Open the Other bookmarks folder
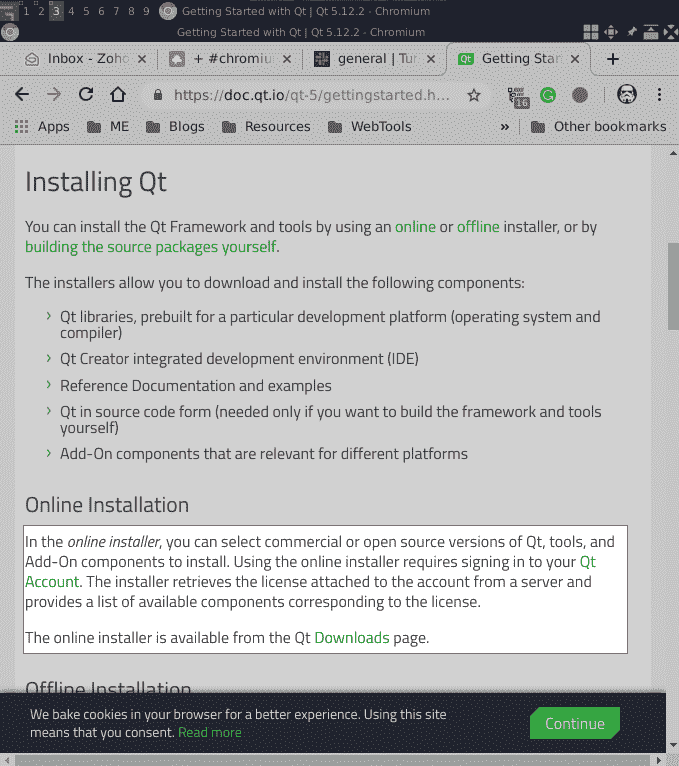 (x=598, y=127)
